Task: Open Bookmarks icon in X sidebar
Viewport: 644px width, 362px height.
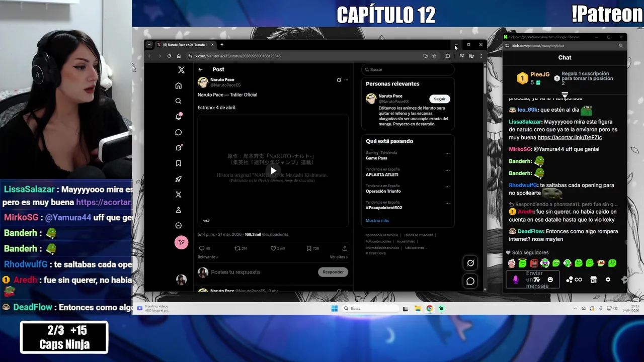Action: 178,163
